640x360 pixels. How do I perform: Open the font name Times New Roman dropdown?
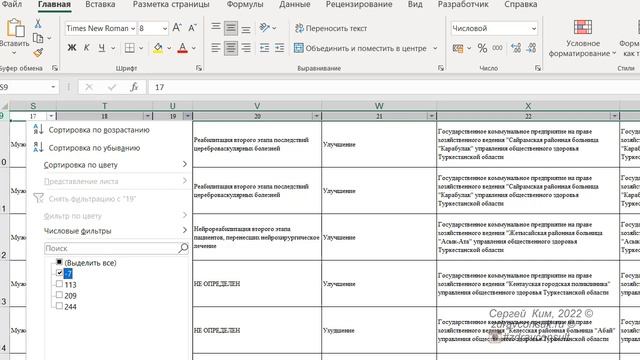click(133, 28)
